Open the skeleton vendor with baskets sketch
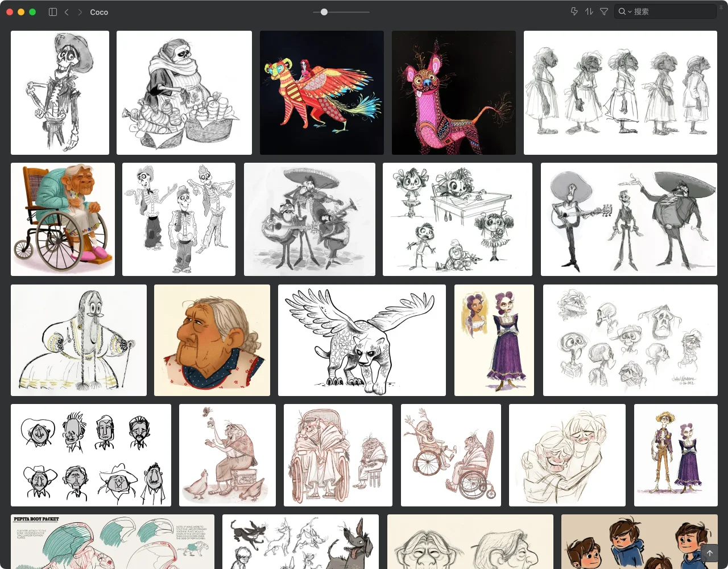Viewport: 728px width, 569px height. (x=184, y=93)
